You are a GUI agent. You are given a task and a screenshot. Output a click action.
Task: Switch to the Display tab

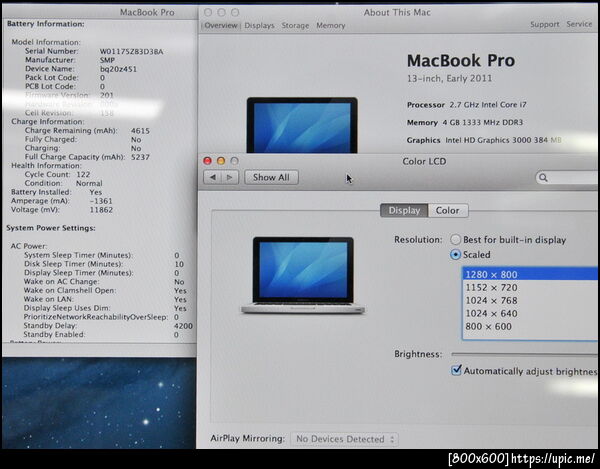click(404, 210)
